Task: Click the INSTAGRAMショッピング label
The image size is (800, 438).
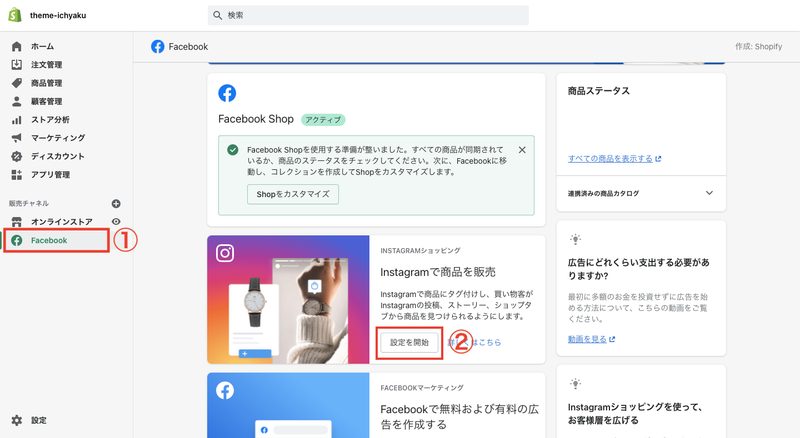Action: [x=420, y=251]
